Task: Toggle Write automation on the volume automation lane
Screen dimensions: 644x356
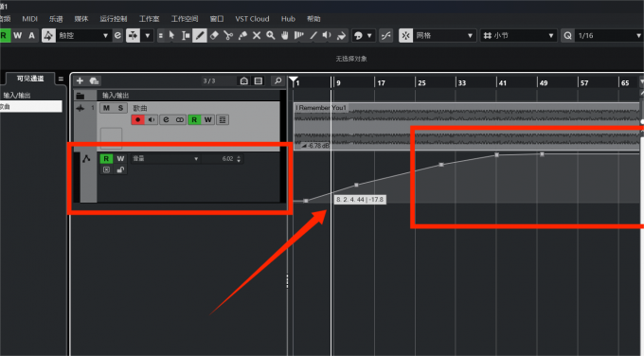Action: point(120,158)
